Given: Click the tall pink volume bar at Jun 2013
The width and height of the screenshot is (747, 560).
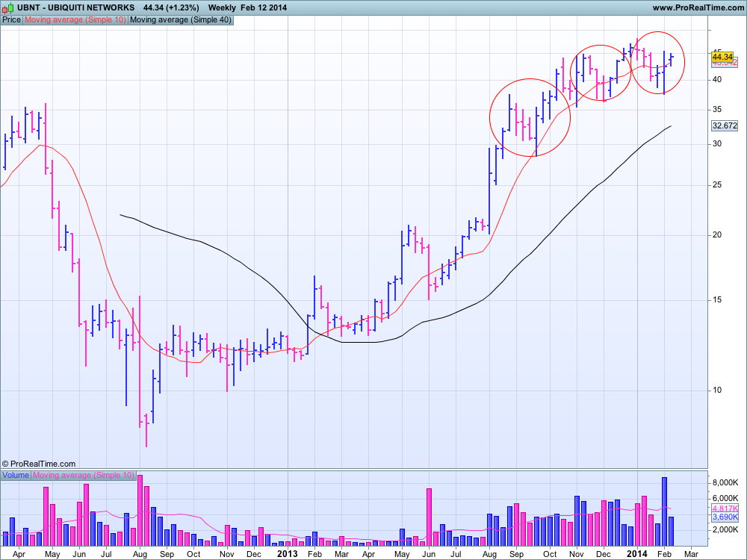Looking at the screenshot, I should point(429,517).
